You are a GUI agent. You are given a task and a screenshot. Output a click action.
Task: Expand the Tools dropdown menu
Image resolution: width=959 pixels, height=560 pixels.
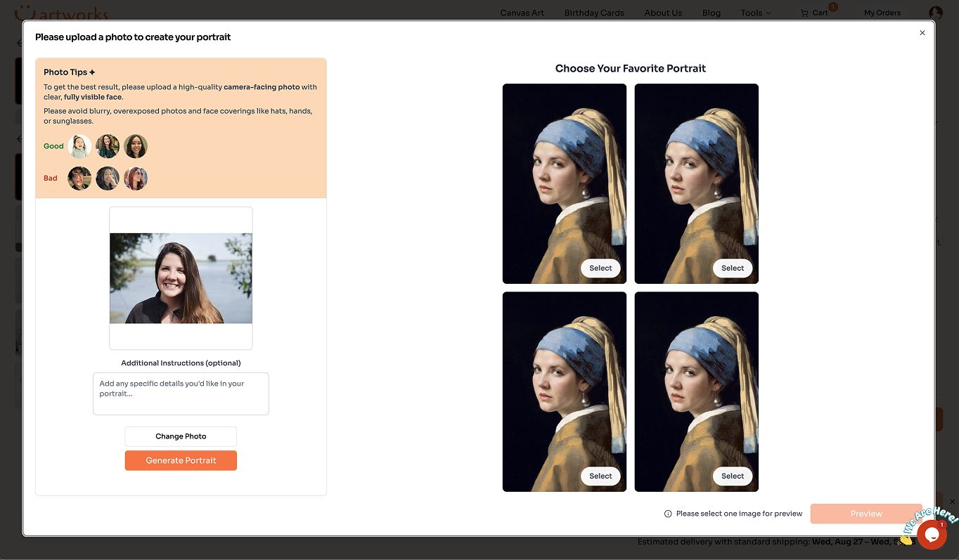pyautogui.click(x=756, y=13)
